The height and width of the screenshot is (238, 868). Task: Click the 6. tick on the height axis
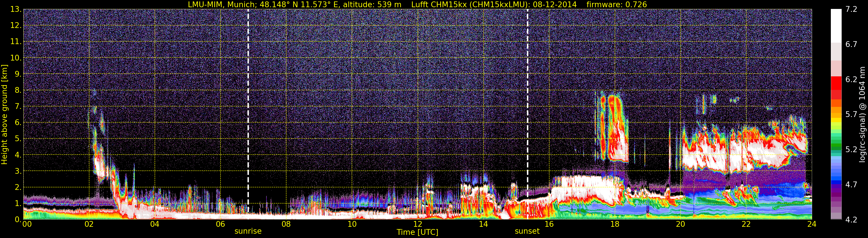[18, 122]
